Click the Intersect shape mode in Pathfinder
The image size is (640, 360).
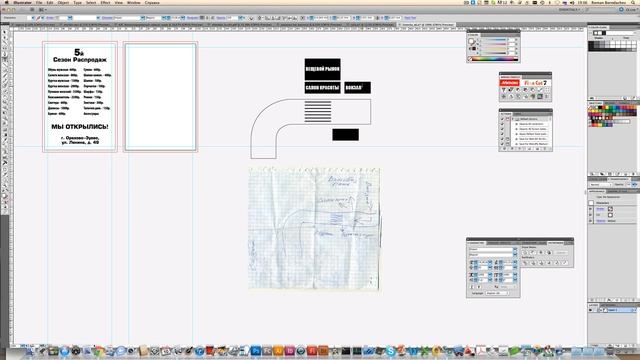(541, 253)
